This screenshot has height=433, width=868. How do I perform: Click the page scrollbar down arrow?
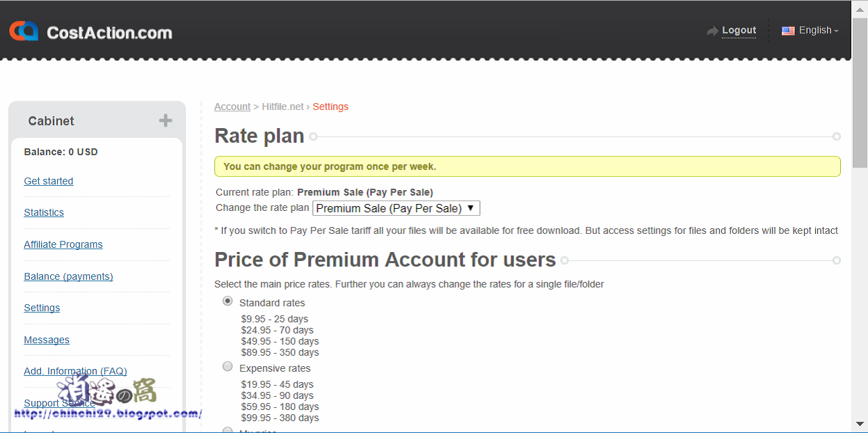[x=860, y=423]
